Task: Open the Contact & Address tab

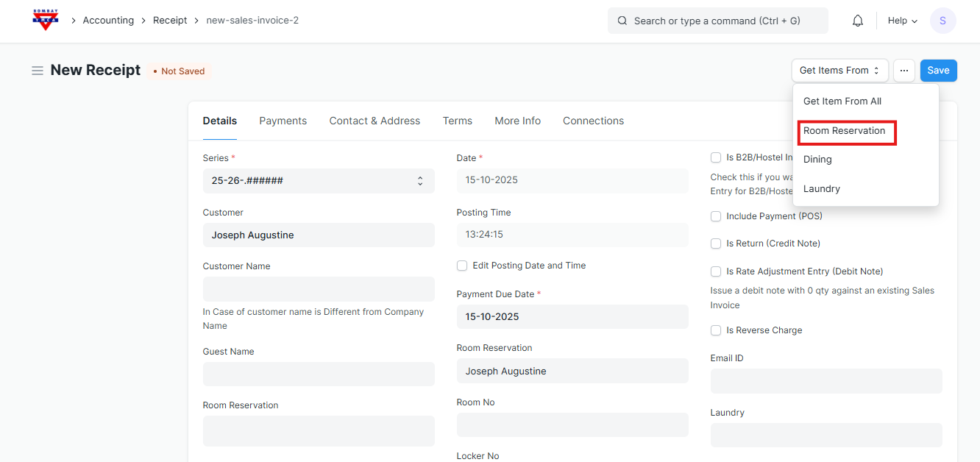Action: pos(374,121)
